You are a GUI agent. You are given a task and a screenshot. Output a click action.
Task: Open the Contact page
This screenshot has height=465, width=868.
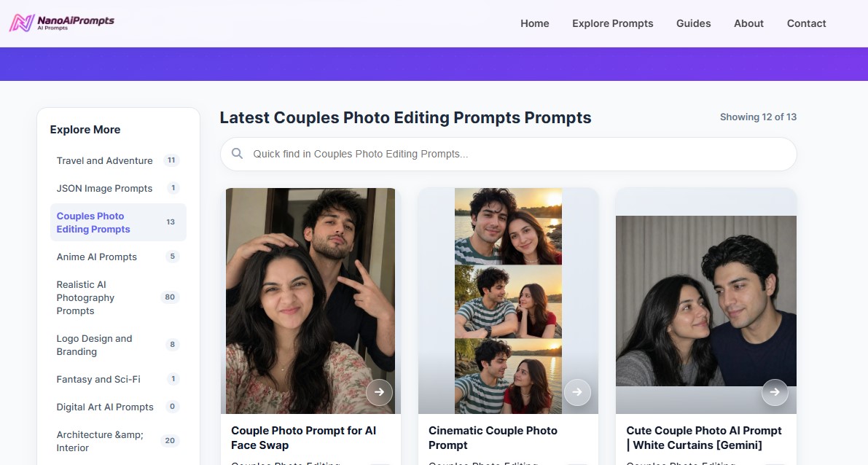807,23
